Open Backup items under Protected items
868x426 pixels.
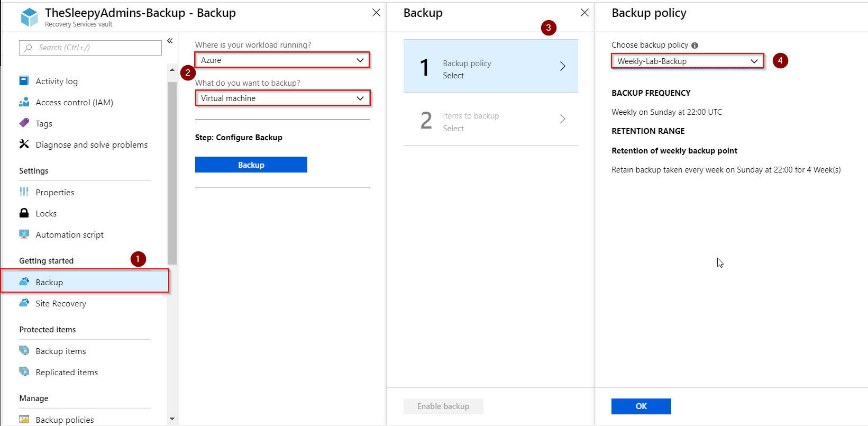pyautogui.click(x=61, y=351)
